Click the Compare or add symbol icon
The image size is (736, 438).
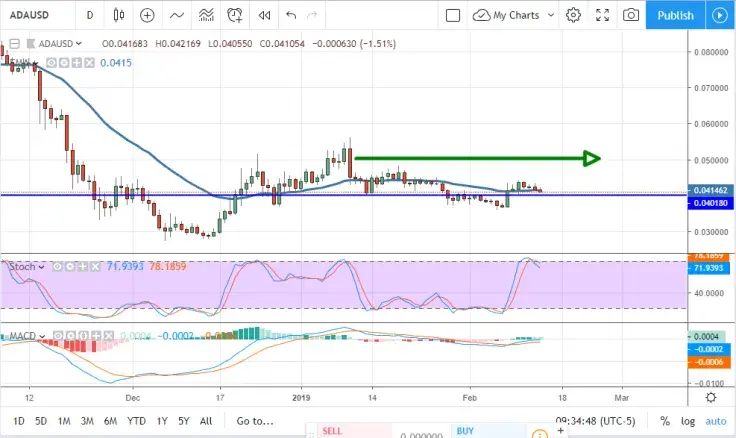148,15
